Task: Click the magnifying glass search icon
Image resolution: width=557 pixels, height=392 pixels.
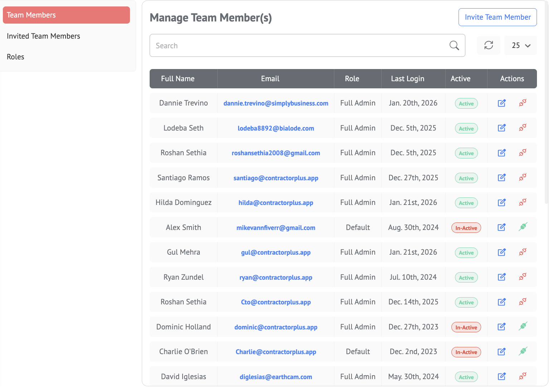Action: [x=454, y=45]
